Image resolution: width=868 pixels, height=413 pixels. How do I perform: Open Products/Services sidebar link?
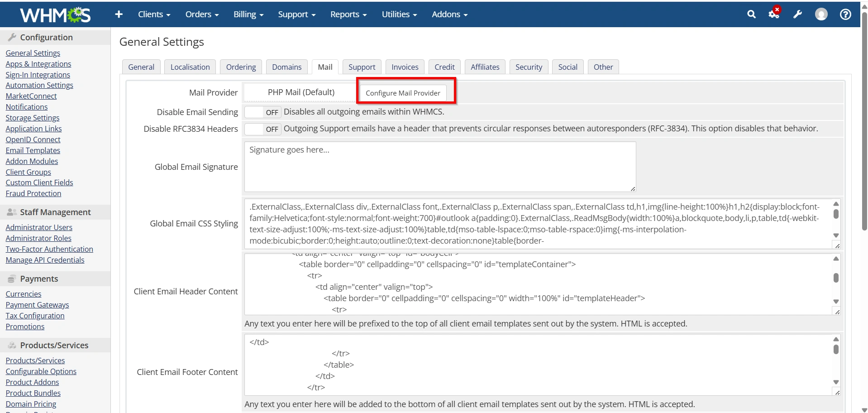point(35,360)
